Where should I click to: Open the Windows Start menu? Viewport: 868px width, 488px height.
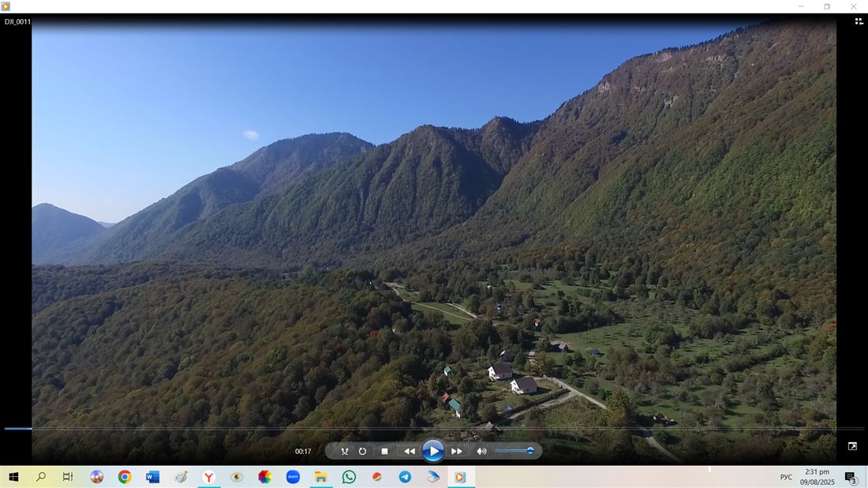pos(13,477)
